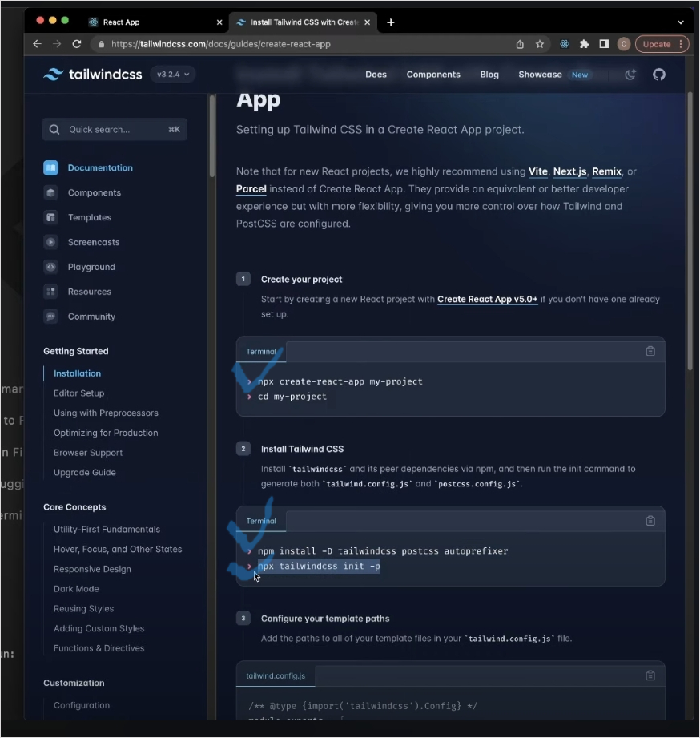Copy the create-react-app terminal commands
The width and height of the screenshot is (700, 738).
[650, 351]
